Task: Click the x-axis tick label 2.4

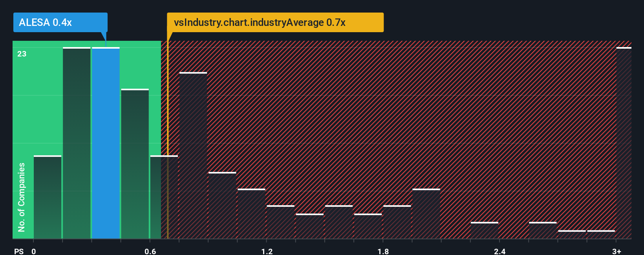Action: 499,251
